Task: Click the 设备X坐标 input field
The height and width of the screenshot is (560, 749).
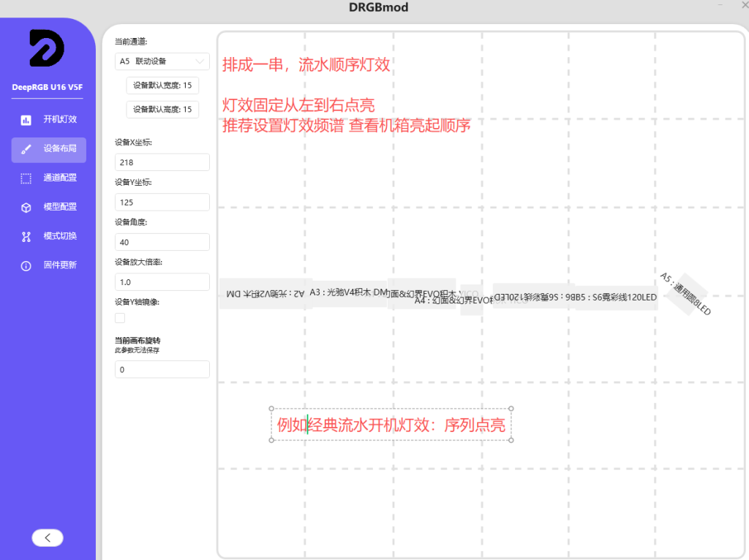Action: tap(162, 162)
